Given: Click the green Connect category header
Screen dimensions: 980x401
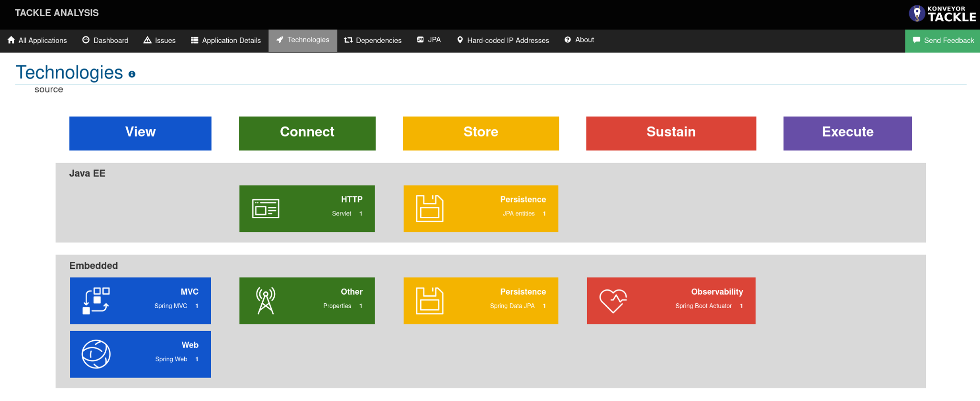Looking at the screenshot, I should point(307,133).
